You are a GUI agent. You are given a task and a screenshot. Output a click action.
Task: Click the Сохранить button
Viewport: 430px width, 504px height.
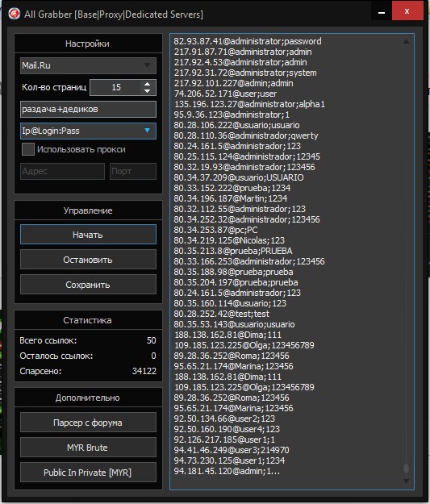(88, 285)
